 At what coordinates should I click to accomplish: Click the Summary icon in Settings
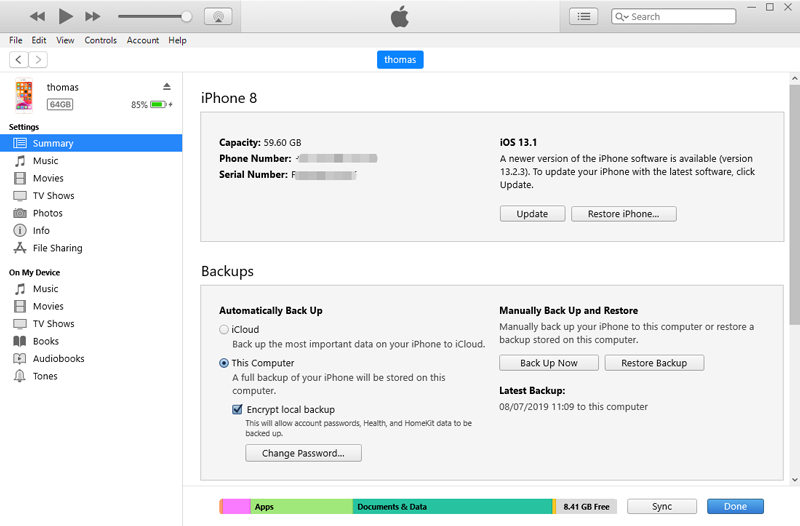pyautogui.click(x=20, y=143)
